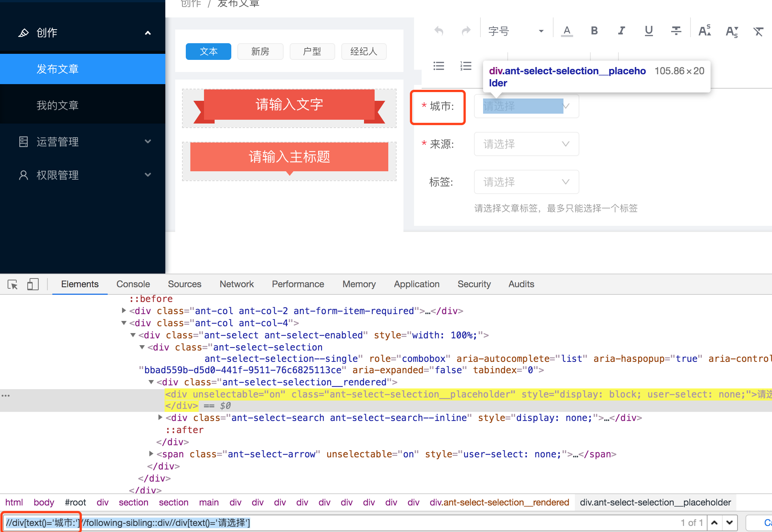Toggle bold text formatting

pos(594,31)
